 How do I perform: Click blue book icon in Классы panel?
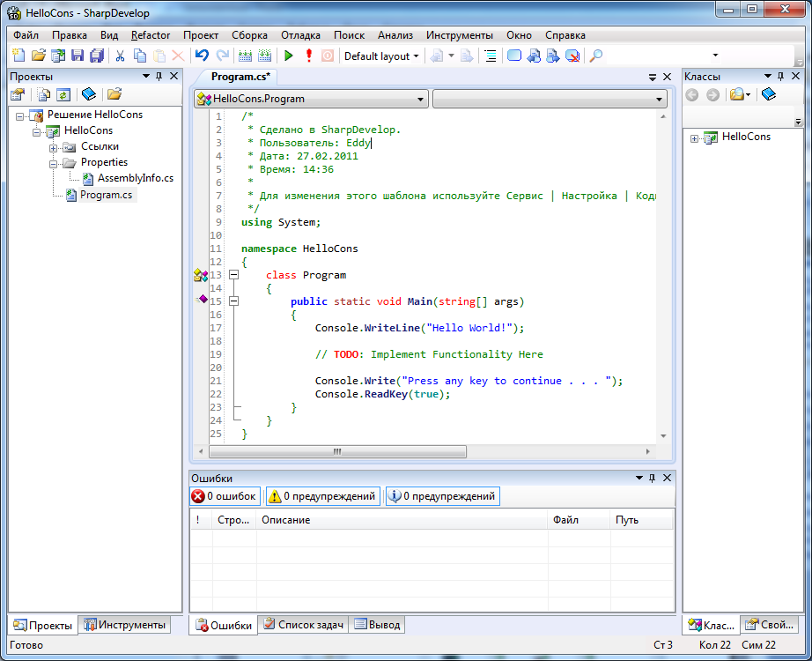[x=769, y=94]
